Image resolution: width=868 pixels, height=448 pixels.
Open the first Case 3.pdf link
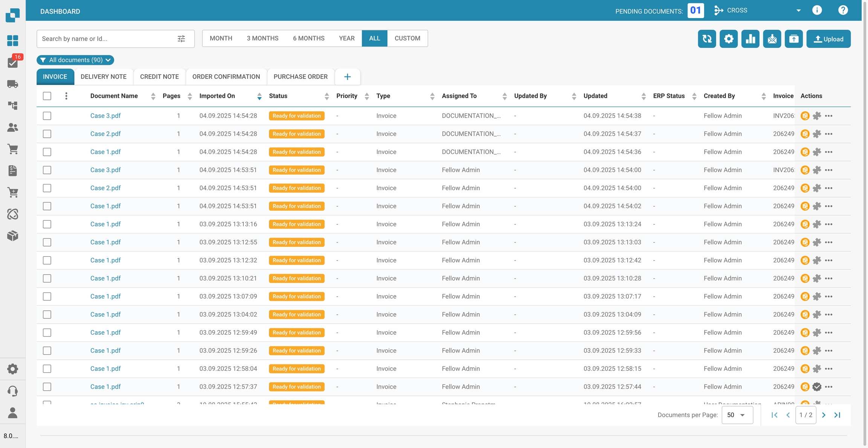[105, 116]
